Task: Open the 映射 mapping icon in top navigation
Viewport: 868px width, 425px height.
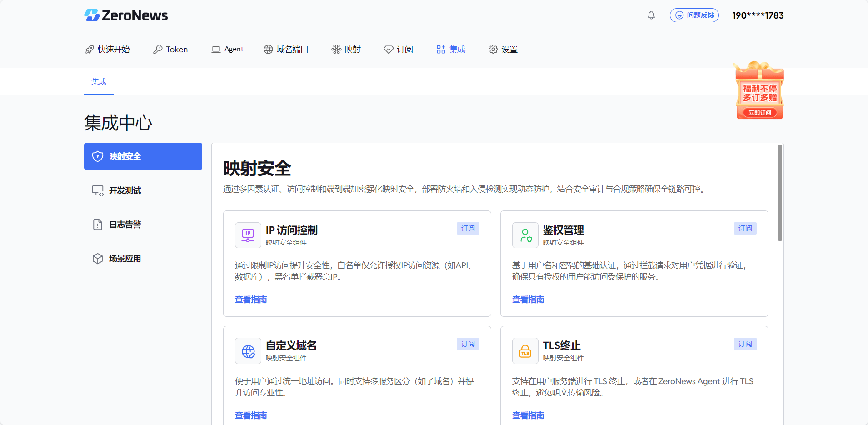Action: coord(336,49)
